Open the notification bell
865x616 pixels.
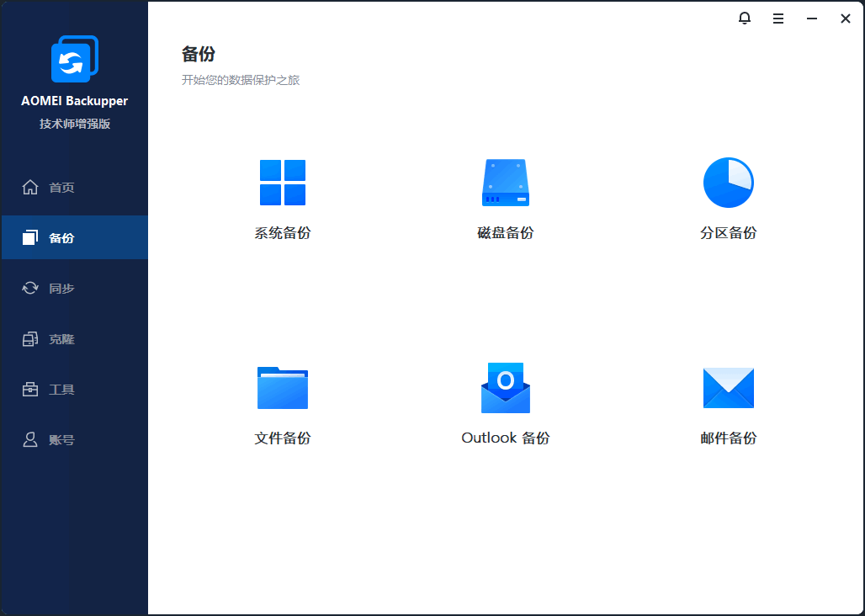pyautogui.click(x=745, y=18)
